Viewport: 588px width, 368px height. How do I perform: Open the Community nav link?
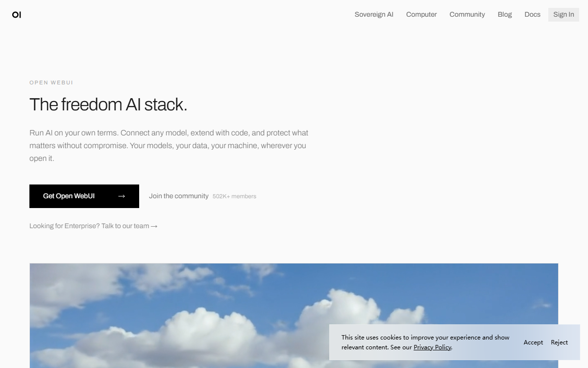click(467, 15)
